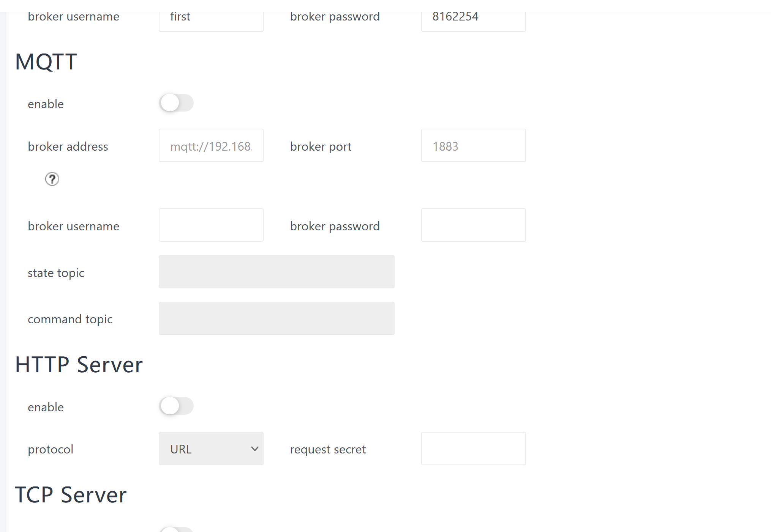Click the broker password field showing 8162254
771x532 pixels.
pyautogui.click(x=473, y=18)
